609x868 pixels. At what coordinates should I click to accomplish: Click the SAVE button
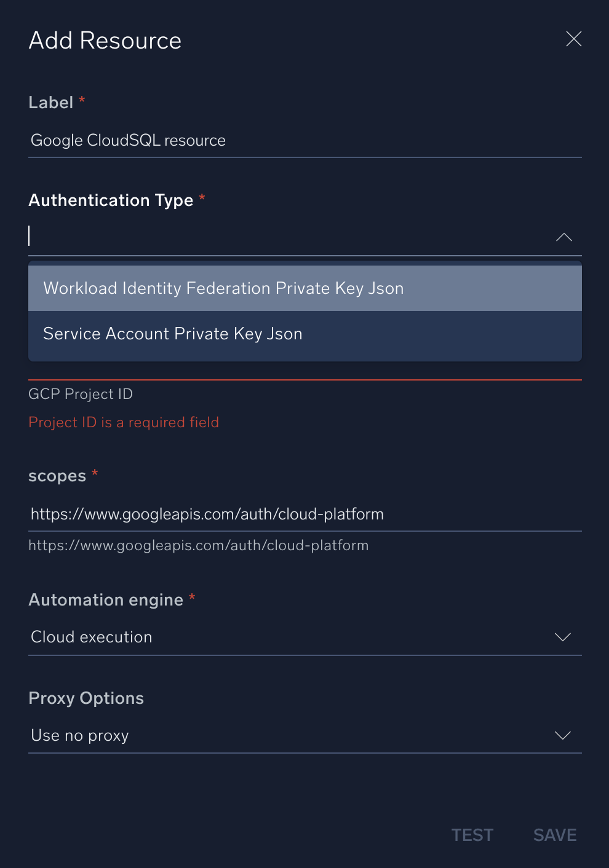[x=554, y=835]
